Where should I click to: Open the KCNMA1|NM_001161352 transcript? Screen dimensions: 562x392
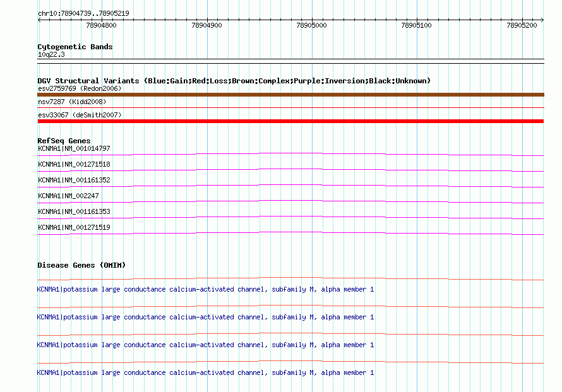pos(74,180)
